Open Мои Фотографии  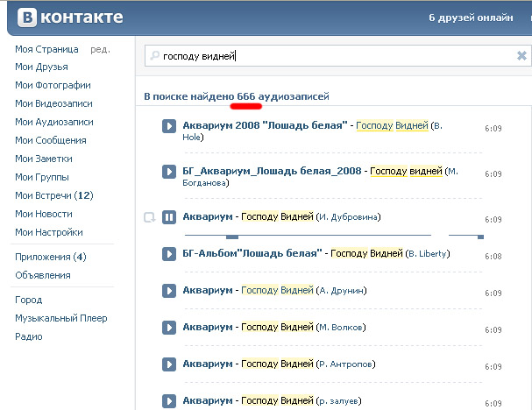point(53,85)
